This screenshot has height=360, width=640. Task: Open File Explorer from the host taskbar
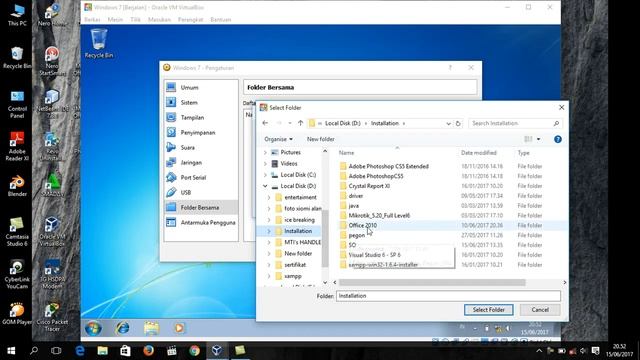(102, 351)
